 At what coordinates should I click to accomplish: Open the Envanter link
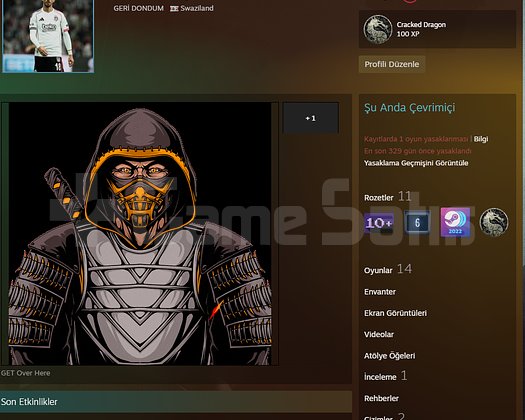click(x=380, y=292)
